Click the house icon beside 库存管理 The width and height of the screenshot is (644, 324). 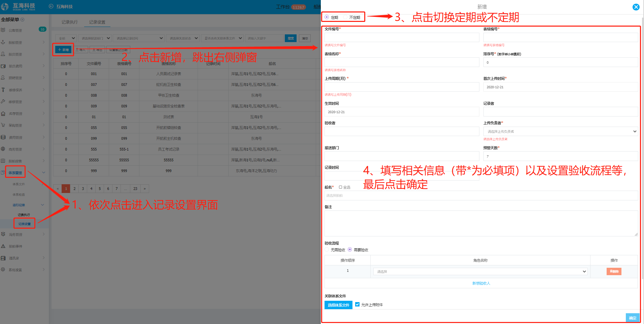(3, 114)
